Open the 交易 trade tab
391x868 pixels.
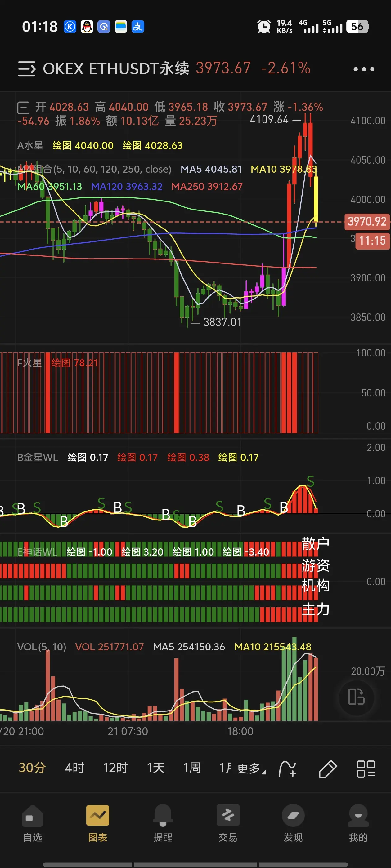click(x=228, y=822)
